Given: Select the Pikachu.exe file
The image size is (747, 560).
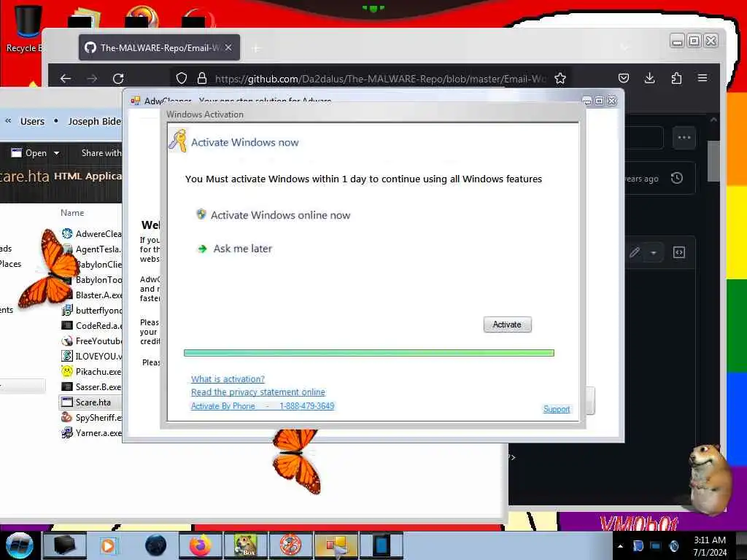Looking at the screenshot, I should [x=91, y=371].
